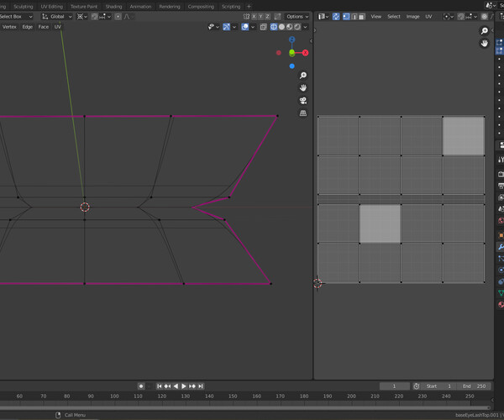Jump to the start frame
The image size is (504, 420).
pyautogui.click(x=160, y=386)
